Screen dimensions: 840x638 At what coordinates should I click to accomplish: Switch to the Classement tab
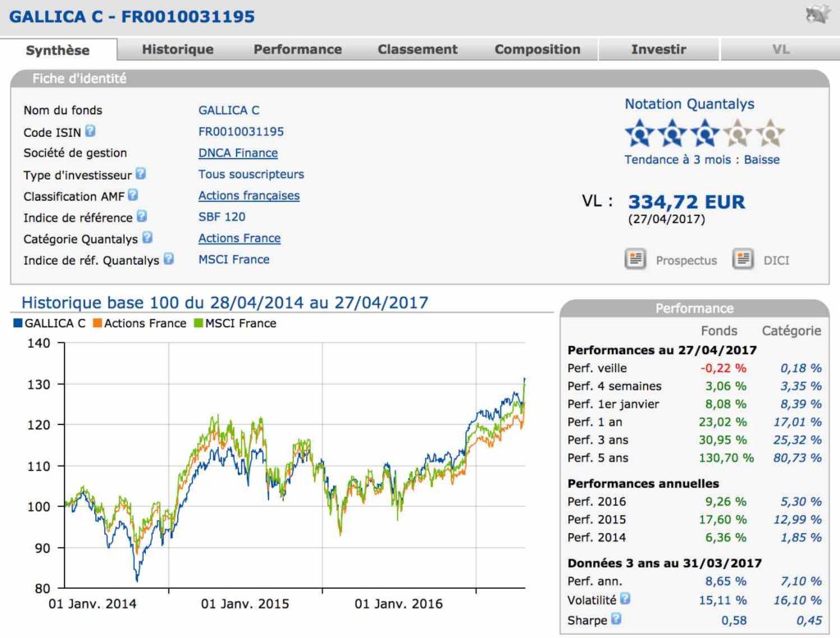point(418,49)
